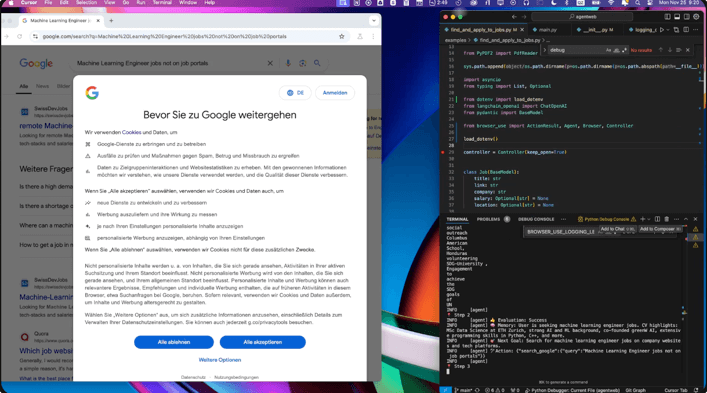Close the find_and_apply_to_jobs.py tab
Viewport: 707px width, 393px height.
click(x=522, y=30)
